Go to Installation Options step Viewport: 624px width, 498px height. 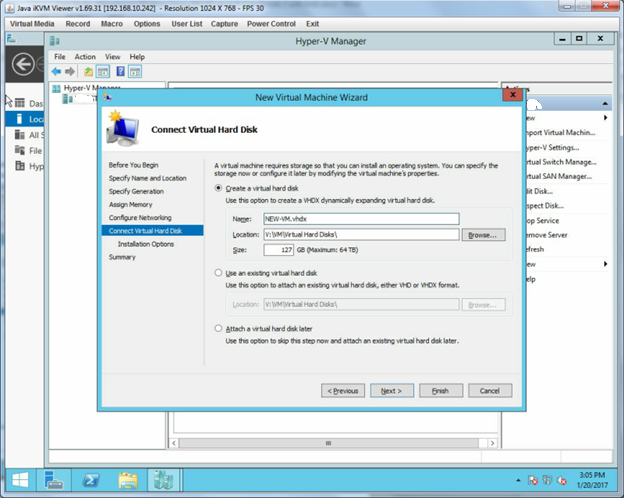tap(146, 244)
